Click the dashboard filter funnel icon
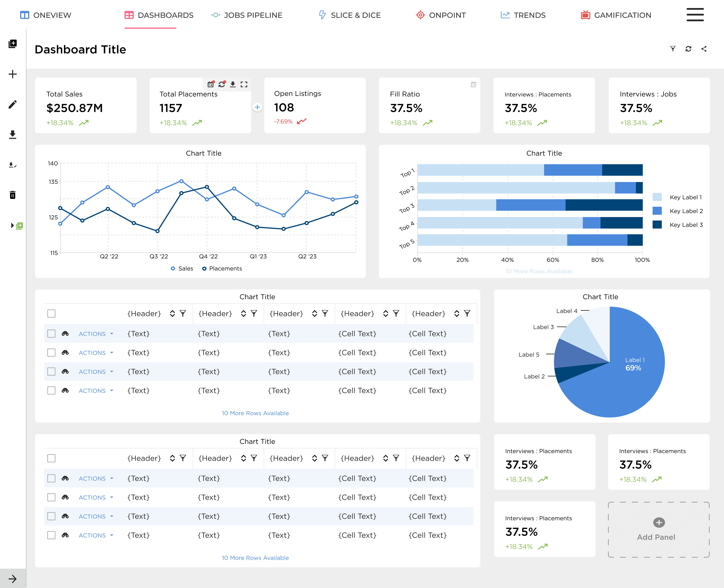Screen dimensions: 724x588 point(673,49)
